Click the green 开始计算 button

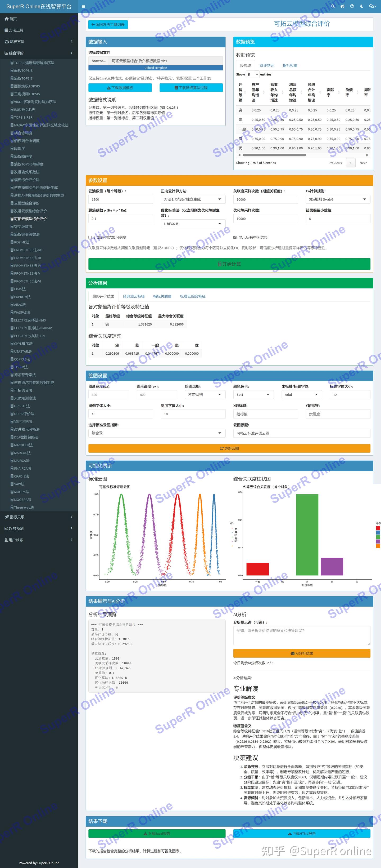[x=229, y=264]
